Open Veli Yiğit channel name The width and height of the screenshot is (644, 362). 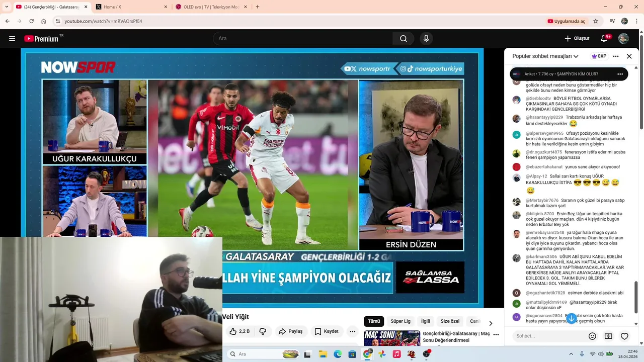point(235,317)
